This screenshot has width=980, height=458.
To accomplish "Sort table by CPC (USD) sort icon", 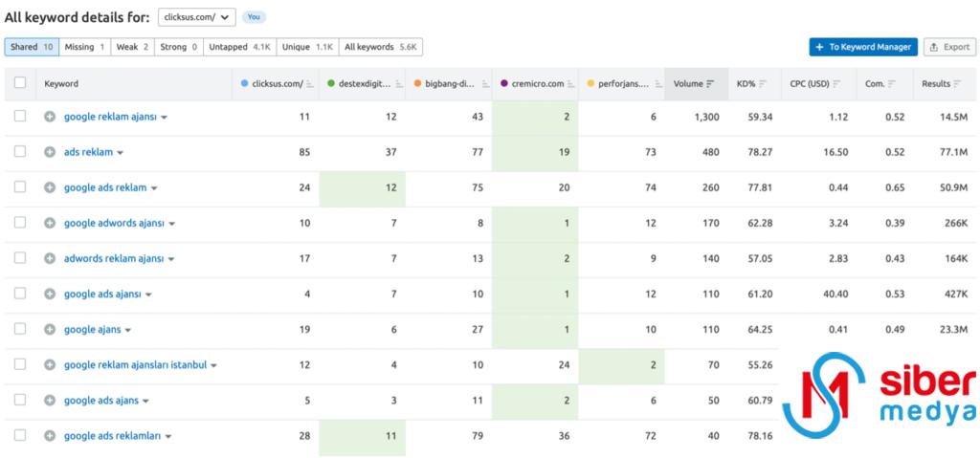I will pyautogui.click(x=836, y=84).
